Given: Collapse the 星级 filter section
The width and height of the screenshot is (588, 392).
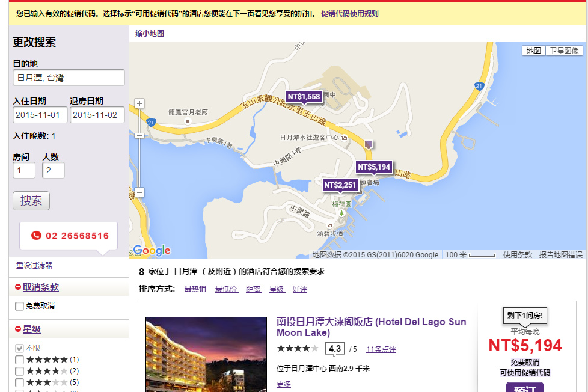Looking at the screenshot, I should click(17, 329).
